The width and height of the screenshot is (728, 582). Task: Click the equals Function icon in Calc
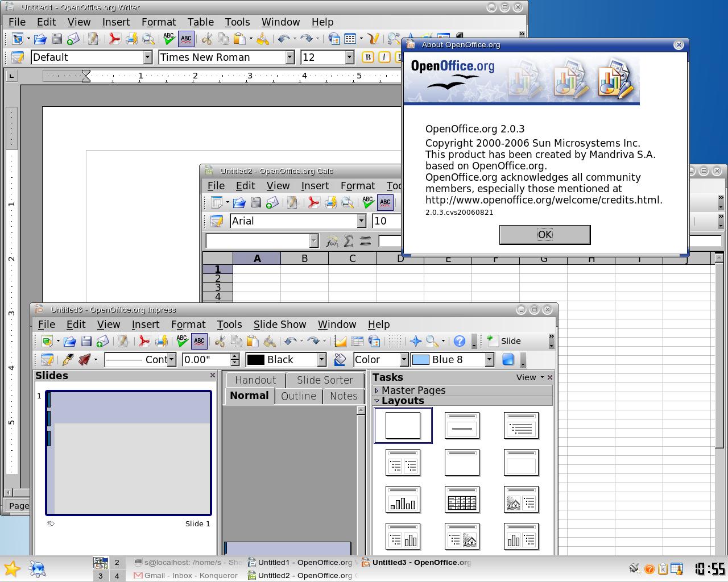(x=365, y=241)
